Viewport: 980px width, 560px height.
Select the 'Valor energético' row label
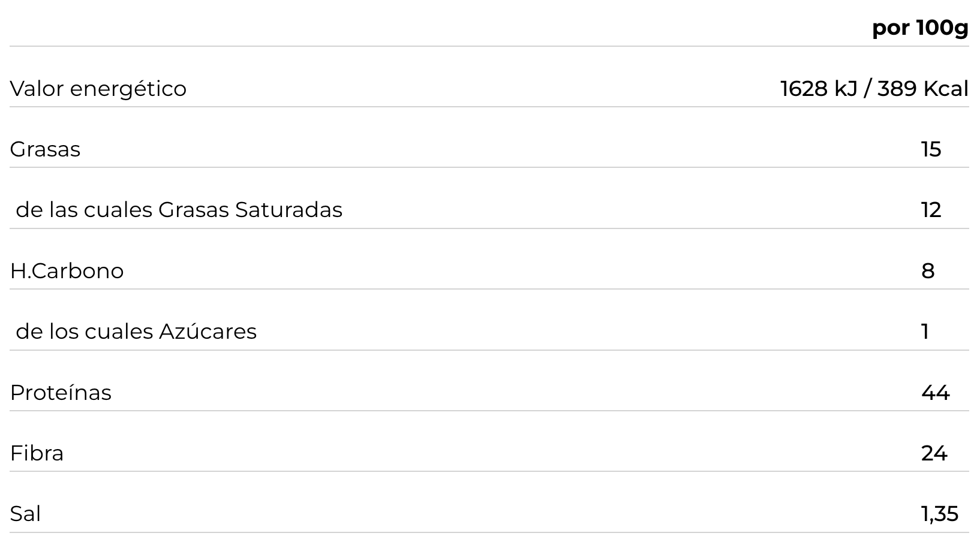(x=98, y=89)
